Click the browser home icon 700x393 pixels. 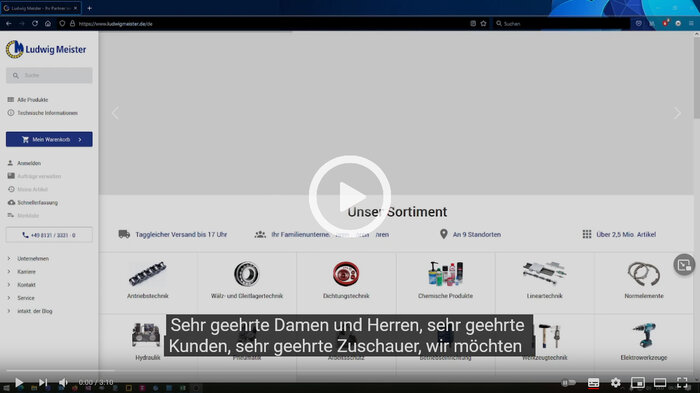48,24
